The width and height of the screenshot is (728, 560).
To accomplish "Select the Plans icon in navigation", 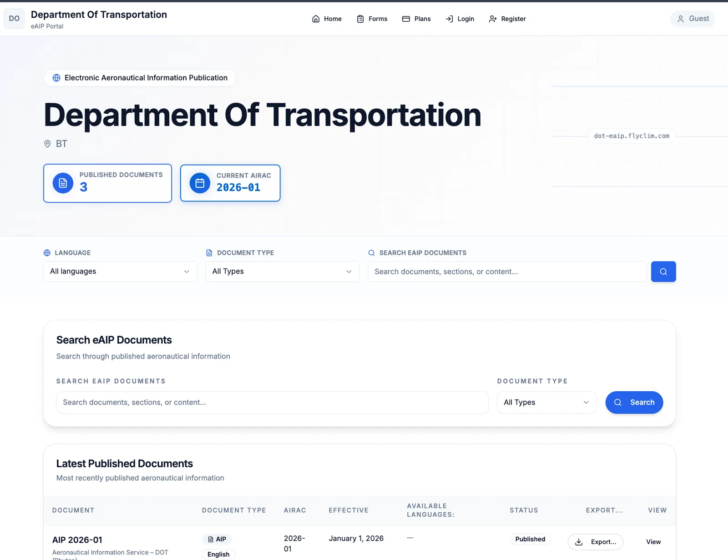I will (x=405, y=19).
